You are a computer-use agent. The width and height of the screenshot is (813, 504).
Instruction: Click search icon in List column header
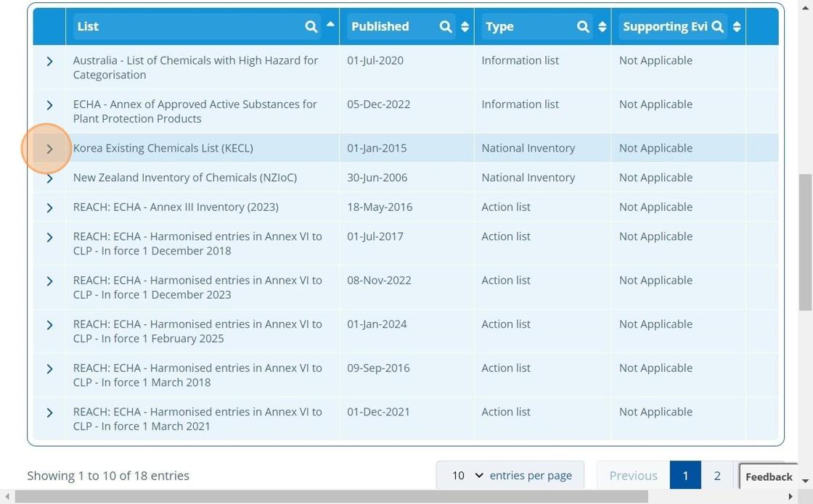(311, 27)
